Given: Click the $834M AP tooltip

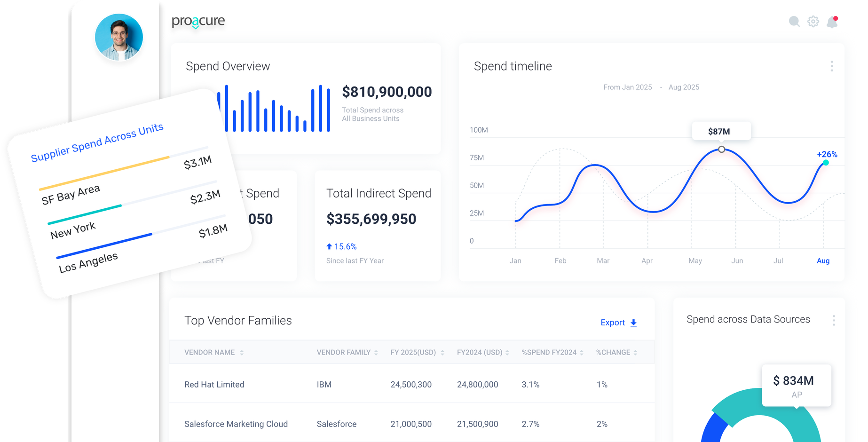Looking at the screenshot, I should pos(797,386).
